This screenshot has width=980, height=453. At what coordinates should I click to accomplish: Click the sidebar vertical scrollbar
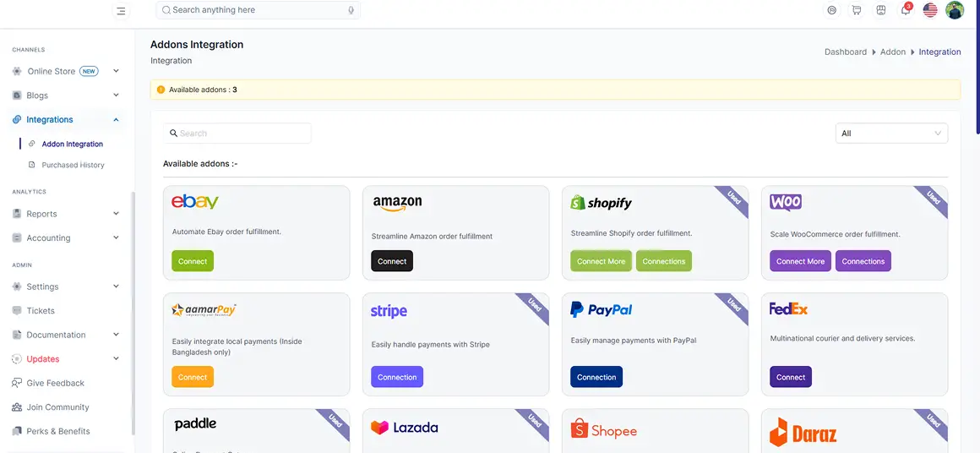pyautogui.click(x=133, y=313)
